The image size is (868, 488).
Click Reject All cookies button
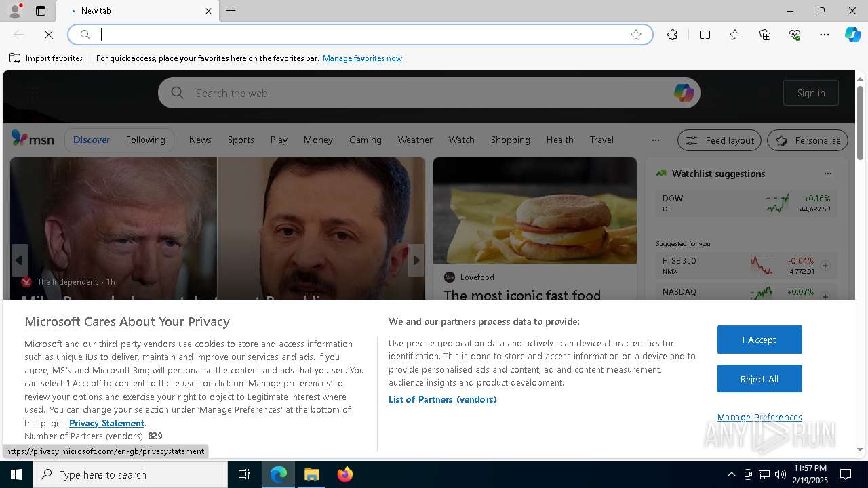point(759,379)
